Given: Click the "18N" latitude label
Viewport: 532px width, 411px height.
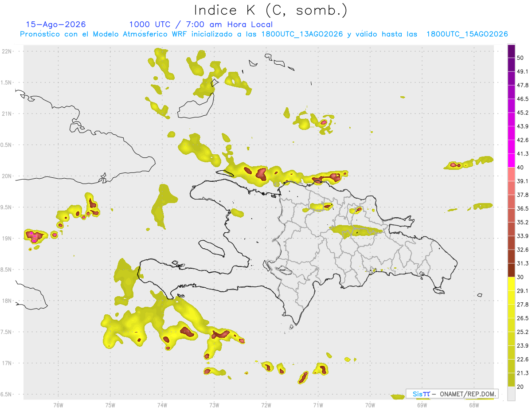Looking at the screenshot, I should click(7, 301).
